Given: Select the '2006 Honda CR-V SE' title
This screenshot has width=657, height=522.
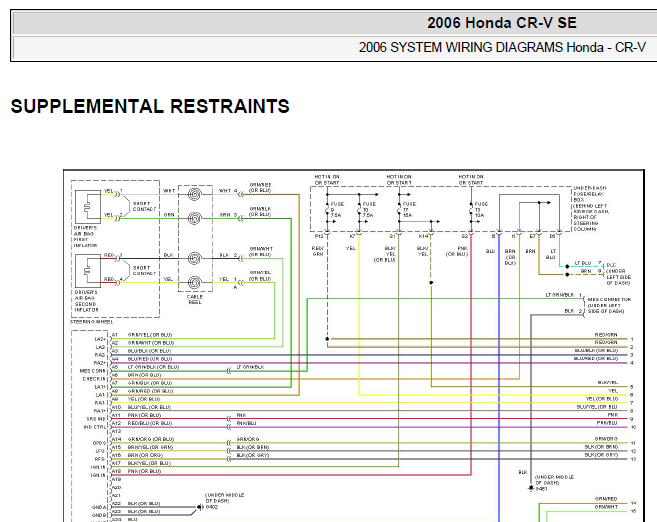Looking at the screenshot, I should [x=502, y=23].
